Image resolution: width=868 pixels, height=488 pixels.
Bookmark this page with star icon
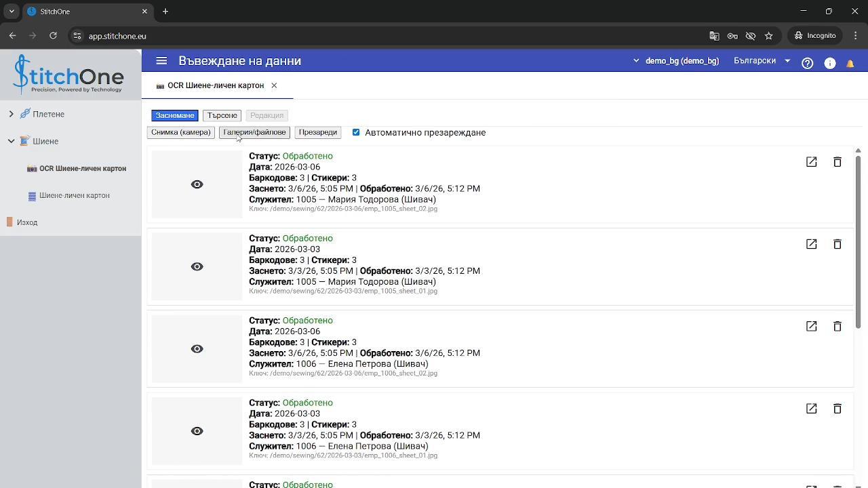(x=768, y=36)
